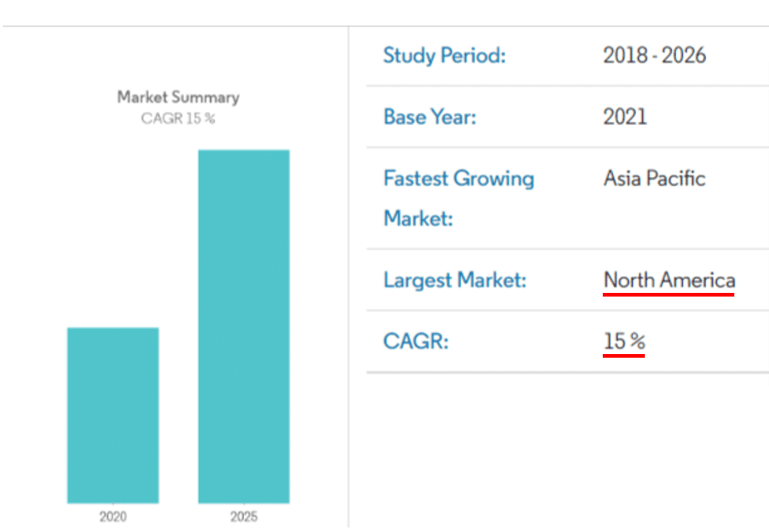Click the "Market:" word under Fastest Growing
The width and height of the screenshot is (769, 532).
[x=417, y=219]
